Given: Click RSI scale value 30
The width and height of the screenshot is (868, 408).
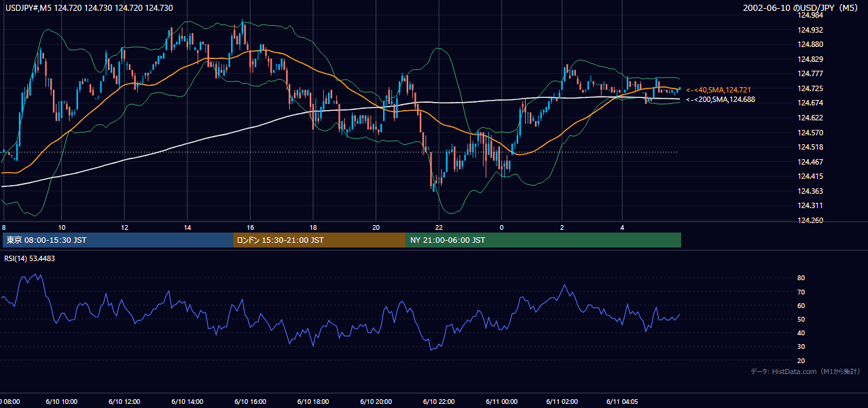Looking at the screenshot, I should [801, 347].
